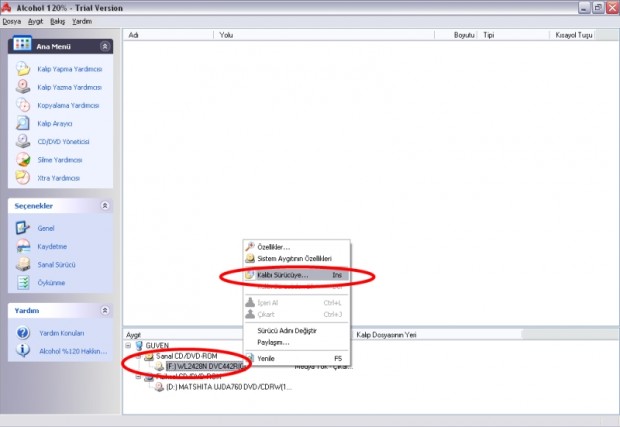Viewport: 620px width, 427px height.
Task: Open the Aygıt menu
Action: click(35, 21)
